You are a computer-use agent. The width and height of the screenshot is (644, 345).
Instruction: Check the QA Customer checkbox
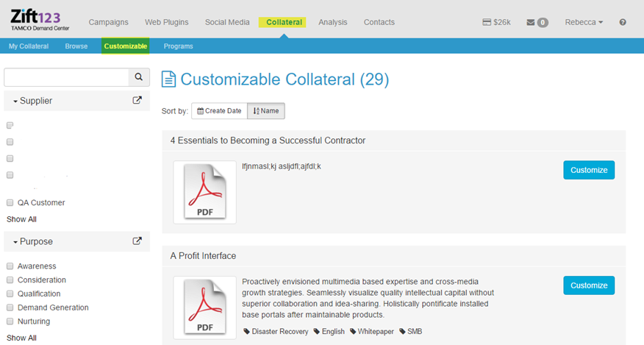point(10,202)
